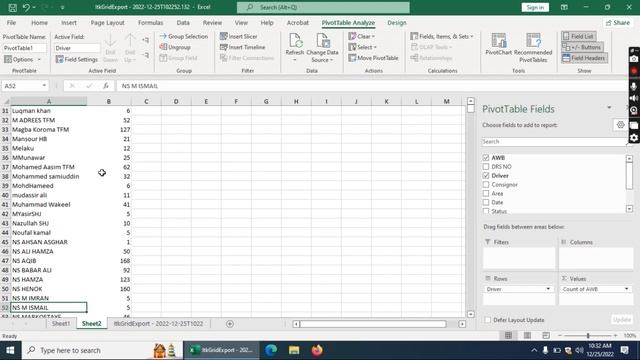Screen dimensions: 640x360
Task: Toggle Field Headers display
Action: point(584,58)
